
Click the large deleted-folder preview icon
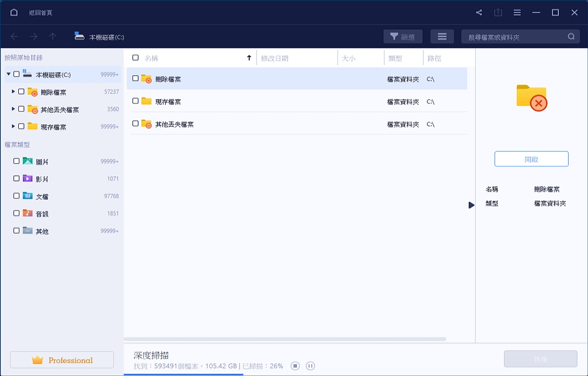(532, 98)
